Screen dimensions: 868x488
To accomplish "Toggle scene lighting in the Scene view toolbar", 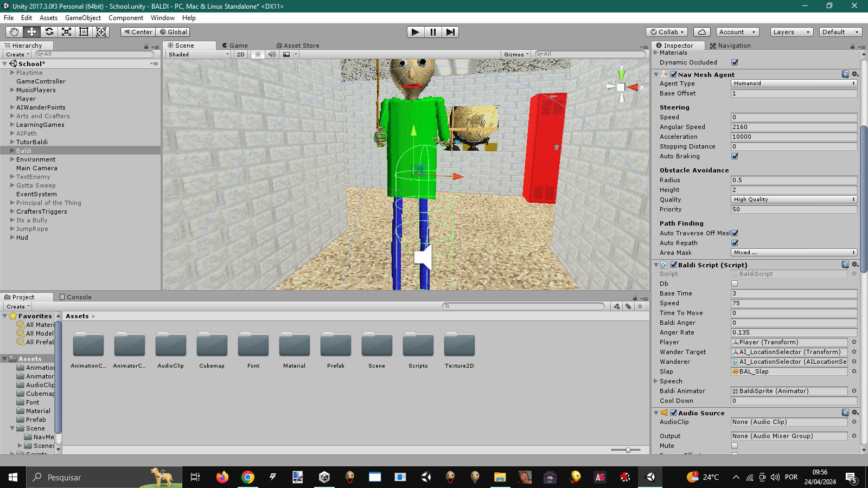I will [258, 54].
